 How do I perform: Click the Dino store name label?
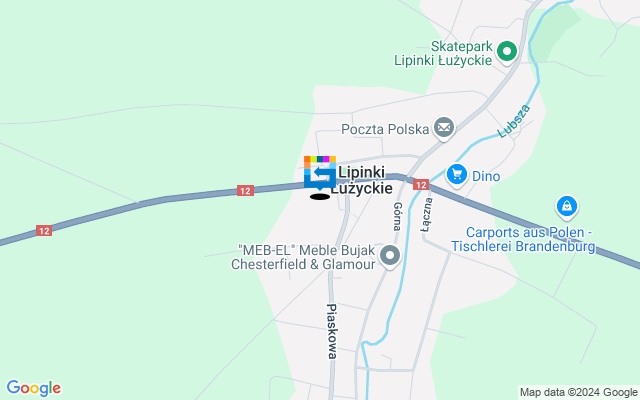pos(486,176)
